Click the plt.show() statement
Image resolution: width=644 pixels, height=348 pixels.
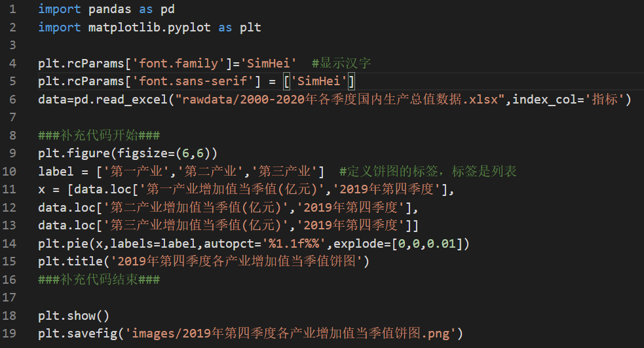(x=73, y=316)
